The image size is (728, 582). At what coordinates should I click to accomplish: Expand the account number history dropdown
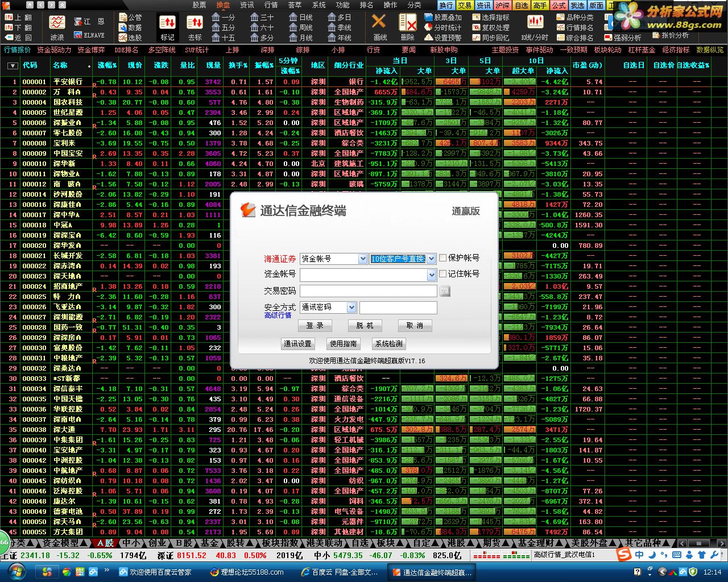click(432, 275)
